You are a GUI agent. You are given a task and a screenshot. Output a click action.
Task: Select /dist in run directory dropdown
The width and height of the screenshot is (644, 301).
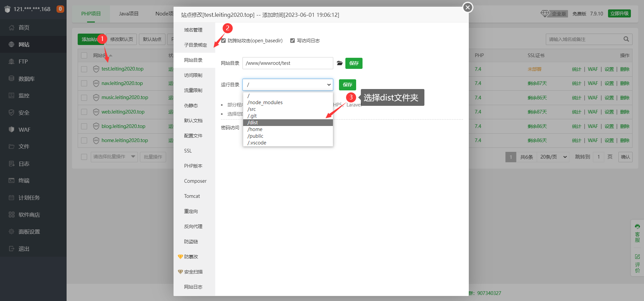tap(288, 123)
